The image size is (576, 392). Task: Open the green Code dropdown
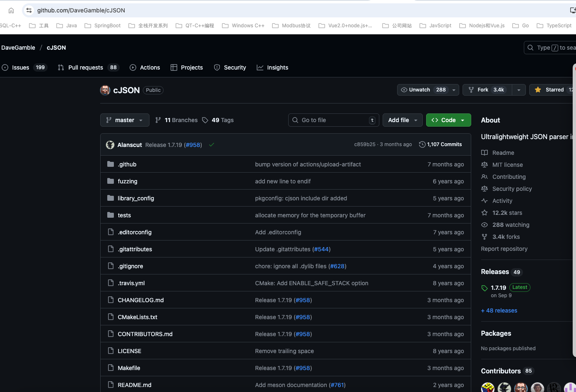(448, 120)
